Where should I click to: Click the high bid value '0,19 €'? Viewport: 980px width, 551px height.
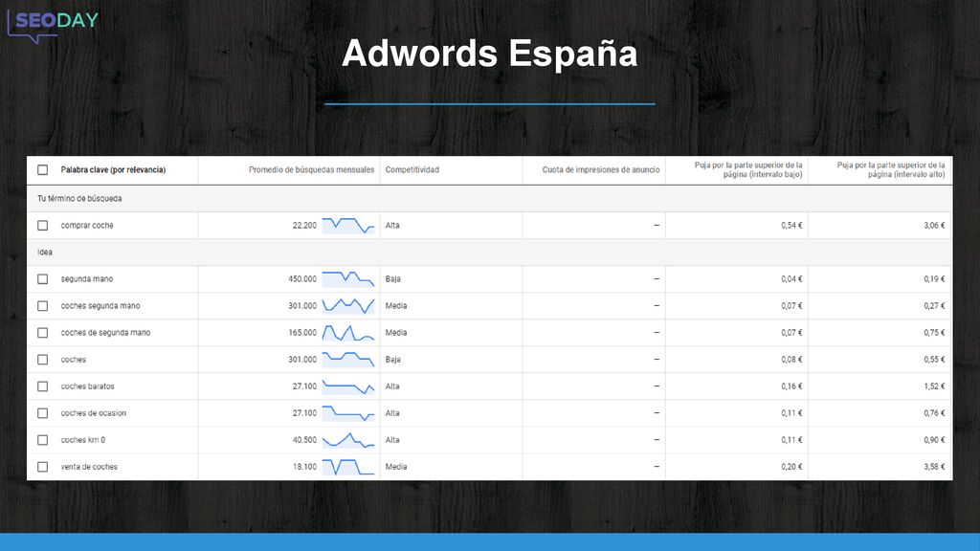click(934, 279)
